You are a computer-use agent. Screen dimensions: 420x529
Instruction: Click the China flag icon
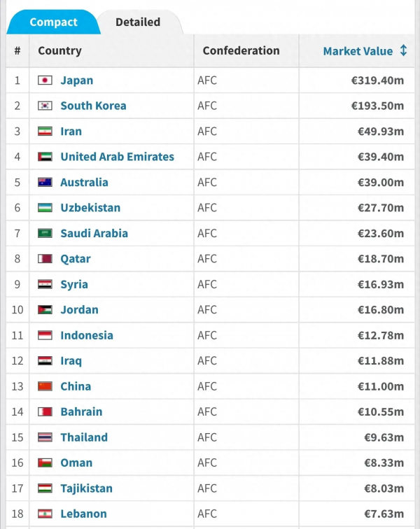coord(45,386)
